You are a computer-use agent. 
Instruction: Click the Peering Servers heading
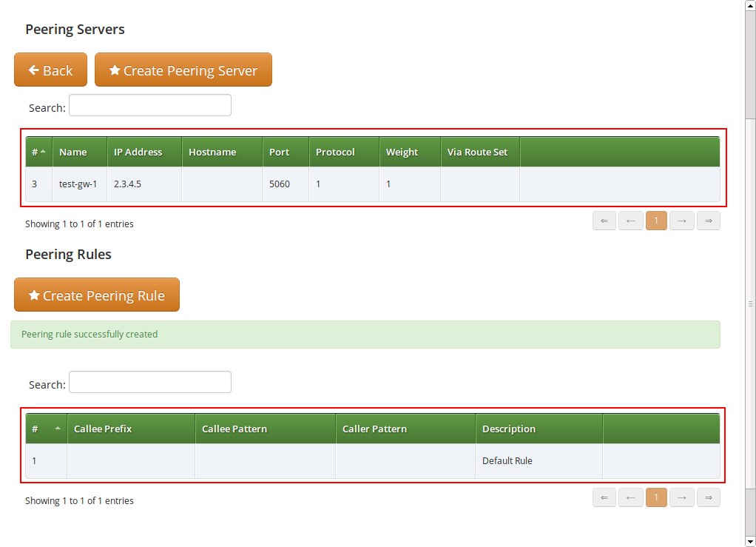(x=75, y=30)
